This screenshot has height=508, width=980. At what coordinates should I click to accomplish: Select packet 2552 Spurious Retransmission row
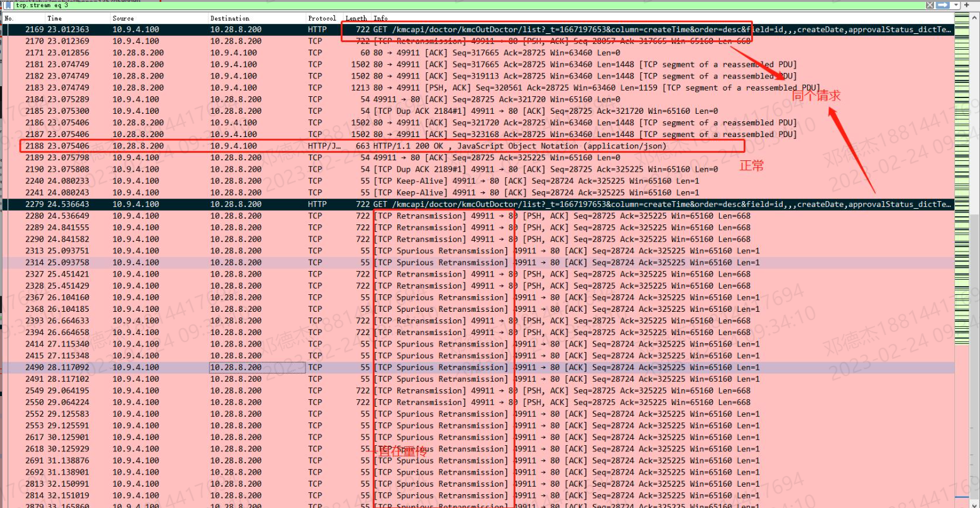pos(478,414)
